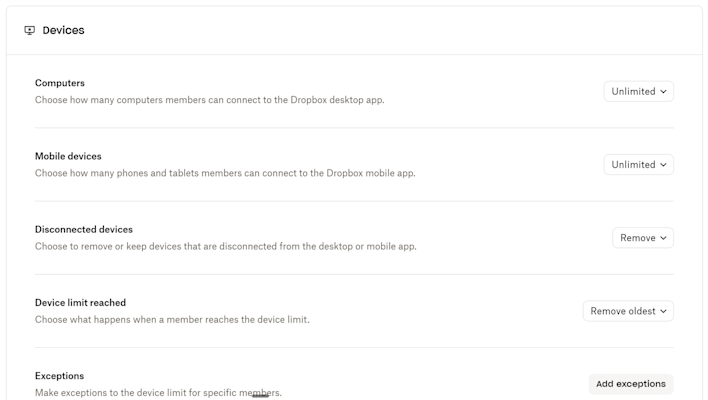Viewport: 708px width, 400px height.
Task: Click the Devices monitor icon
Action: tap(29, 30)
